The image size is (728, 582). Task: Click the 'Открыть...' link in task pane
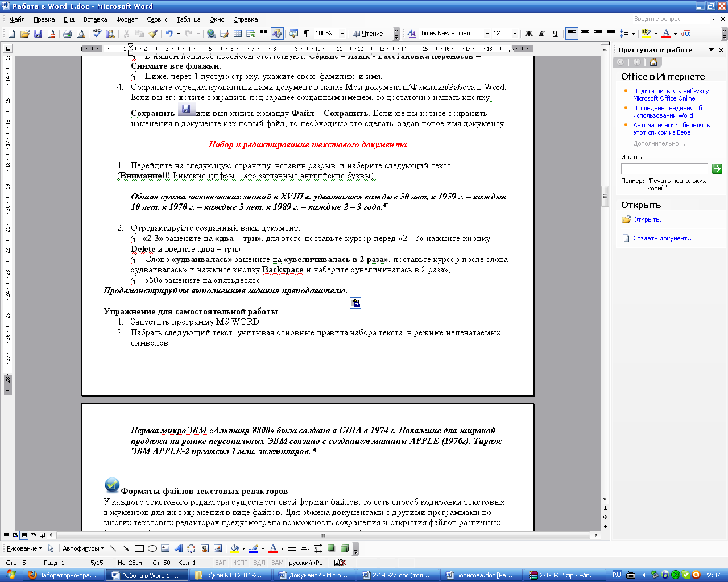pos(650,219)
